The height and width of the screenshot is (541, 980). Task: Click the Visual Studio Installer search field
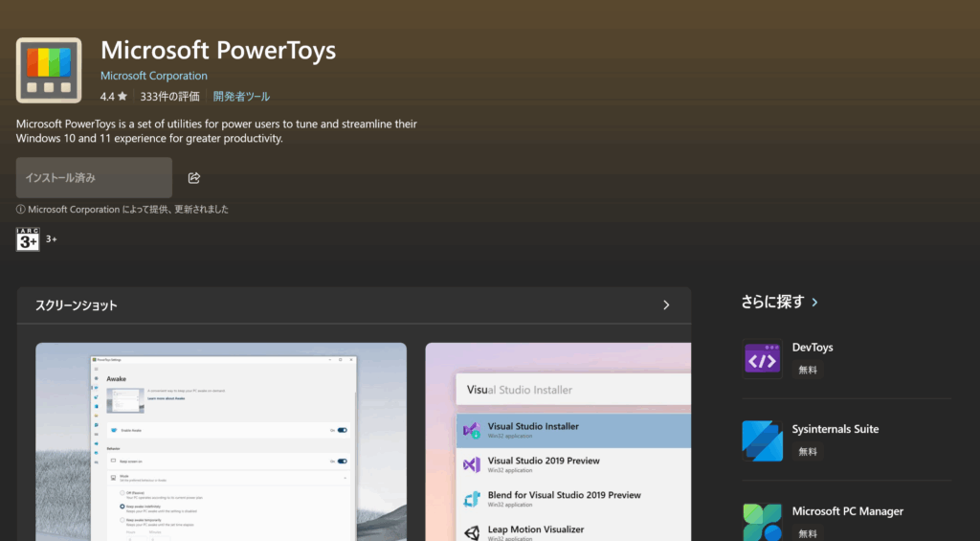574,390
